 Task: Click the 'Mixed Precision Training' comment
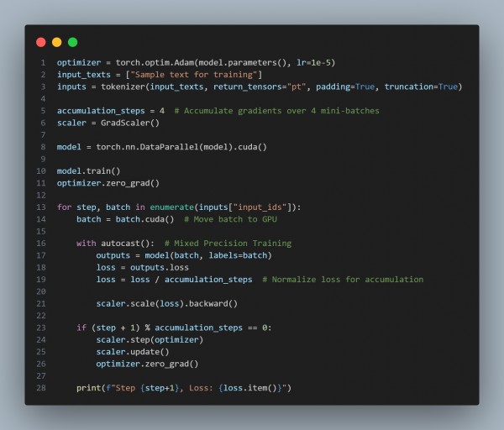(x=228, y=244)
